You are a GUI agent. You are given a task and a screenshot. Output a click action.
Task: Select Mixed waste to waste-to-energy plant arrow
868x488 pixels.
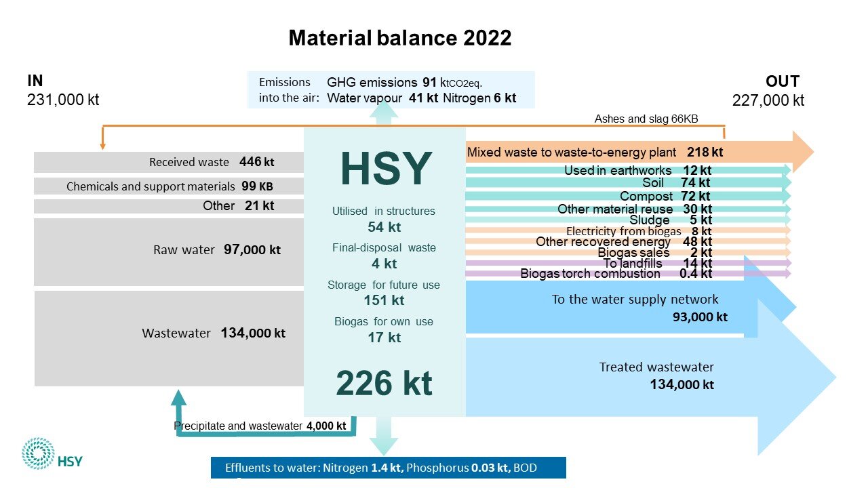click(639, 152)
